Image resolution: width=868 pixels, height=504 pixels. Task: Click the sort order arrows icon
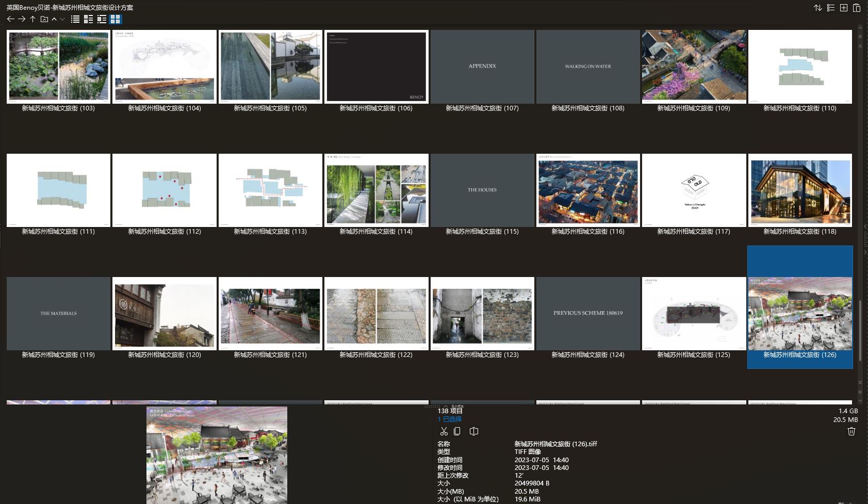pos(818,8)
